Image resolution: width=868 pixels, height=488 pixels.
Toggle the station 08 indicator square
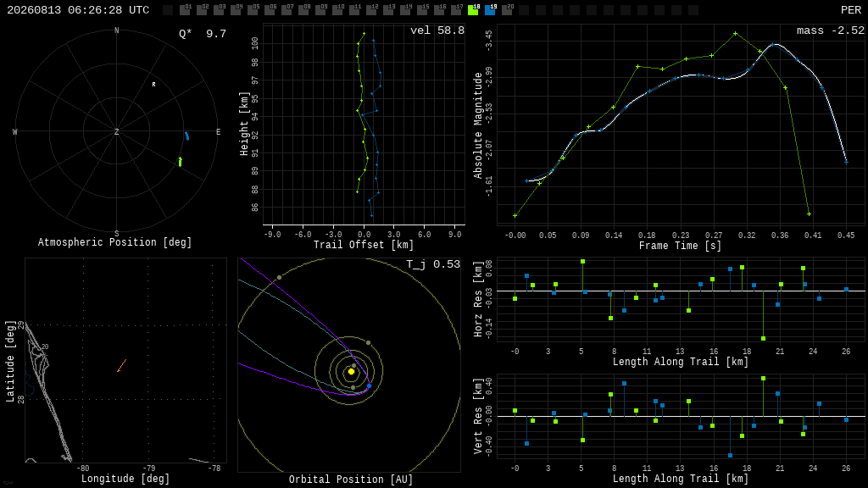[304, 10]
